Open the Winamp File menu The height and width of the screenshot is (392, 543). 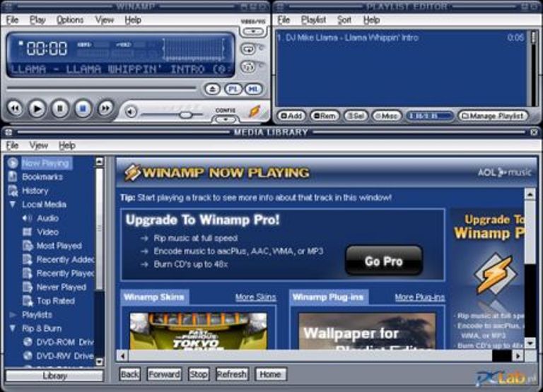pyautogui.click(x=12, y=20)
